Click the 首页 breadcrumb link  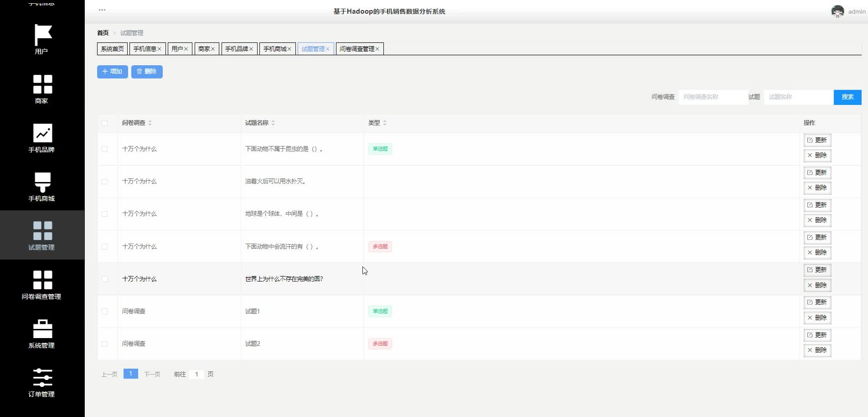point(103,33)
